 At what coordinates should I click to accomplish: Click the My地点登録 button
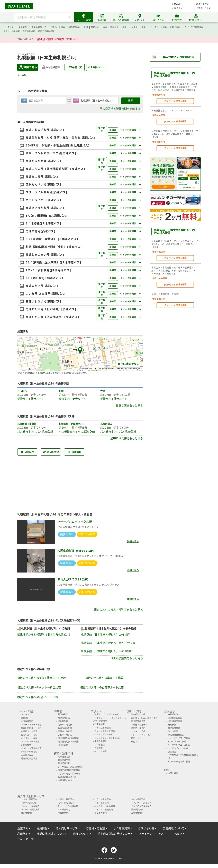point(51,67)
